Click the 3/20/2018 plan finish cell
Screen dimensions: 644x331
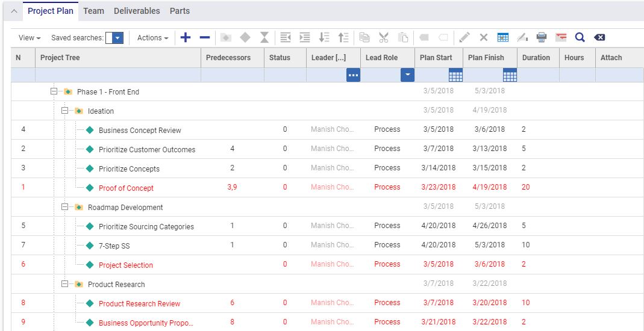490,303
